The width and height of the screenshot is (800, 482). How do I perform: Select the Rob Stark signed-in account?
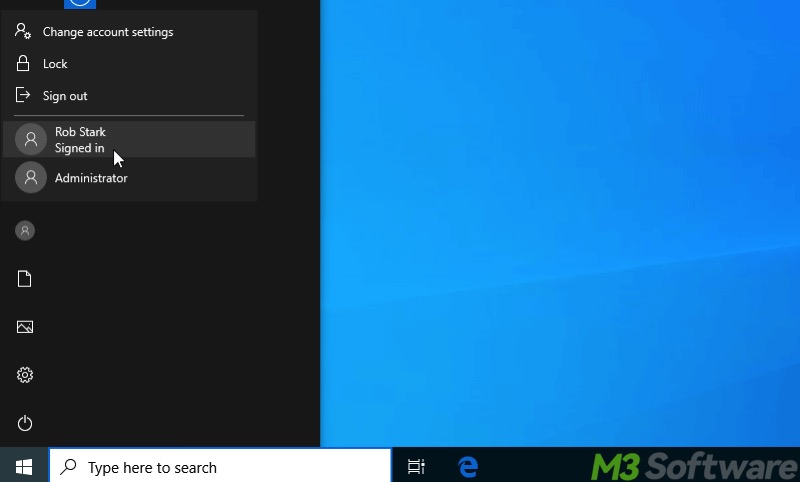click(80, 140)
